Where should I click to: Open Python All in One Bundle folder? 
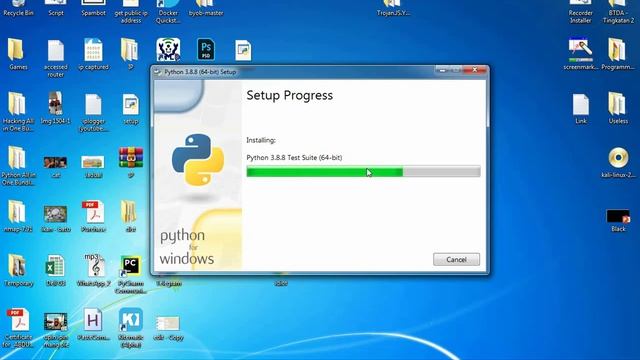coord(18,166)
